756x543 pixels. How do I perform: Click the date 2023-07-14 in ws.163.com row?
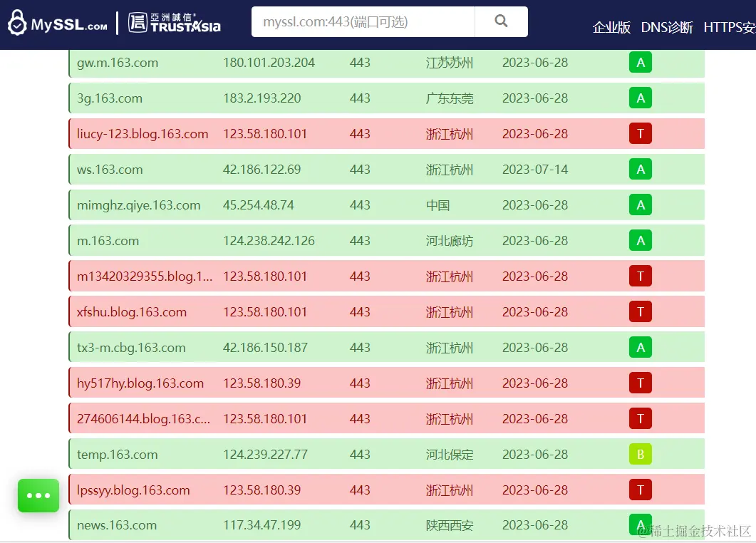pyautogui.click(x=535, y=170)
